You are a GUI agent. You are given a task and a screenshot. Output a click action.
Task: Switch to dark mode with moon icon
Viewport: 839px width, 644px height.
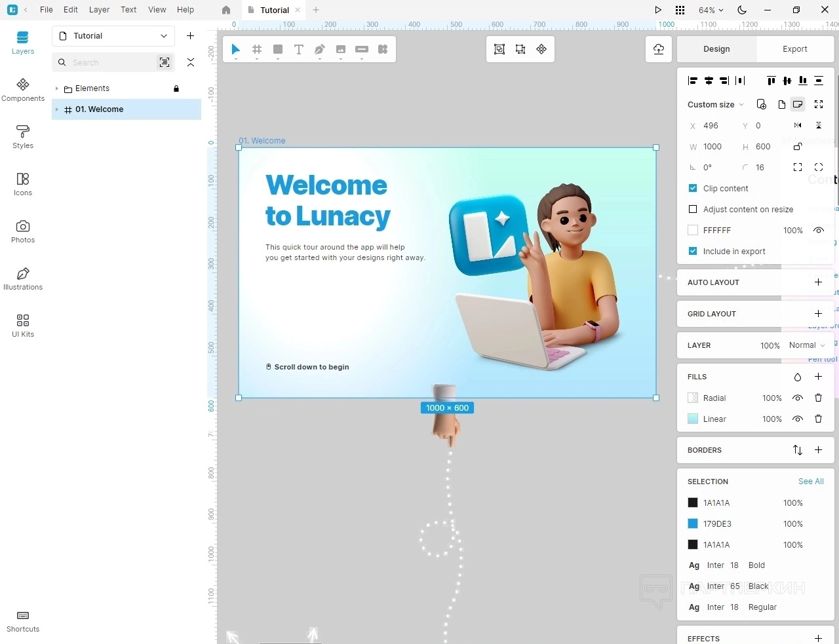click(742, 10)
